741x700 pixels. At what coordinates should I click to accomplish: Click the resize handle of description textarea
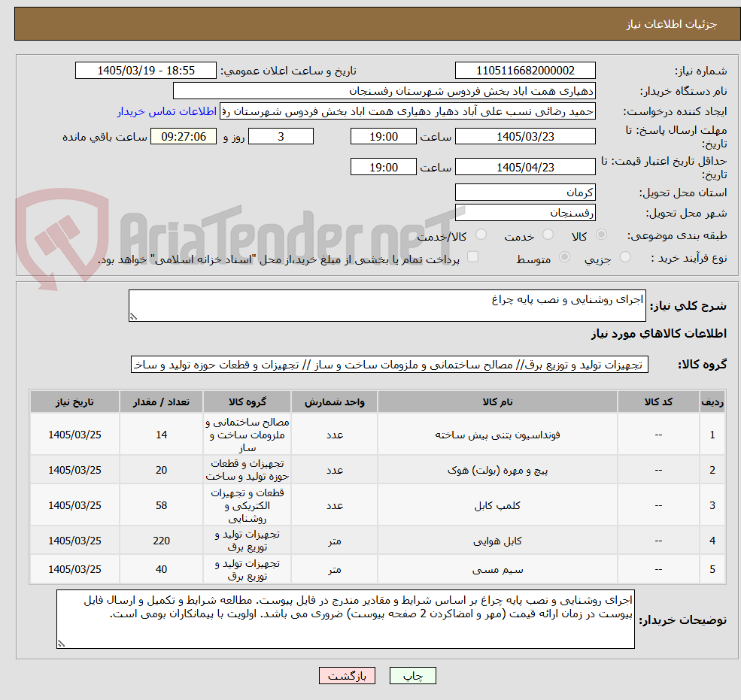[133, 317]
